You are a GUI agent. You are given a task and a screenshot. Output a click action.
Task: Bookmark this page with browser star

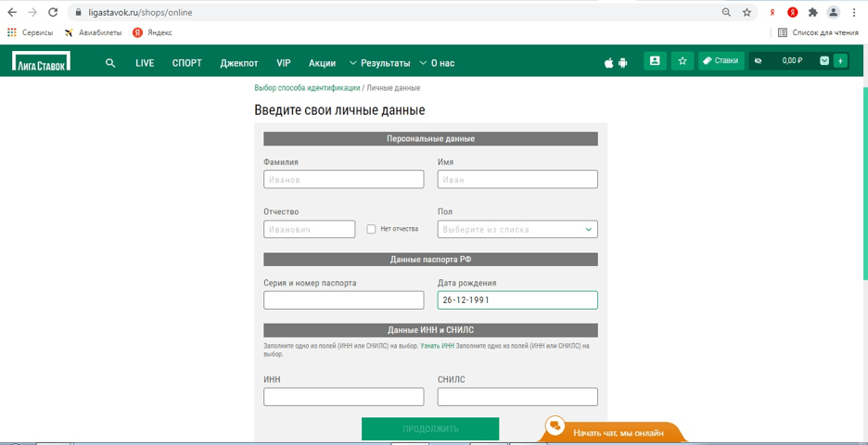(x=747, y=12)
